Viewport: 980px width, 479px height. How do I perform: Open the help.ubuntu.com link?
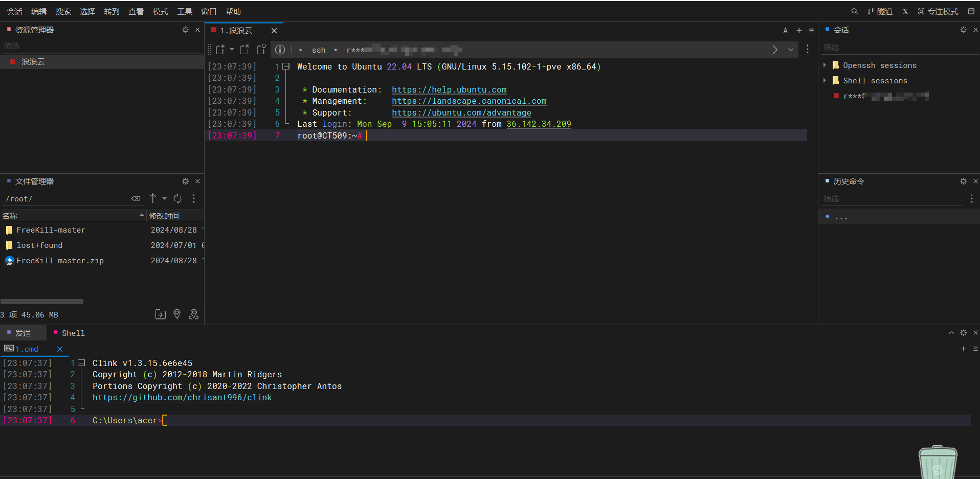[449, 90]
